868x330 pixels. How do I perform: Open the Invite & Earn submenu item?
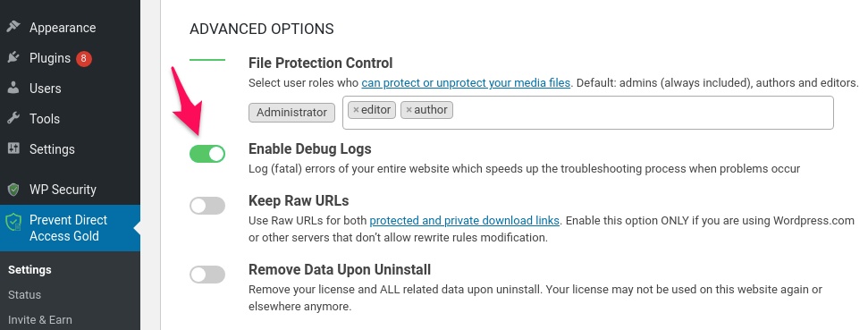click(40, 319)
